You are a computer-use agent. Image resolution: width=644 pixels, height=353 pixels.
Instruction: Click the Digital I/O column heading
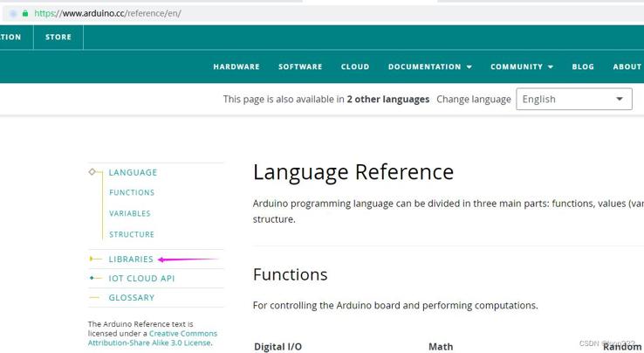(x=277, y=347)
